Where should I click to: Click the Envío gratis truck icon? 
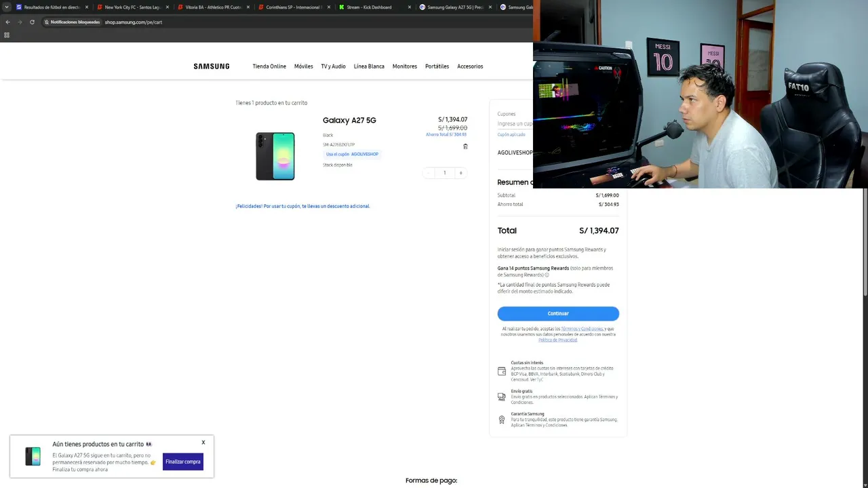502,397
